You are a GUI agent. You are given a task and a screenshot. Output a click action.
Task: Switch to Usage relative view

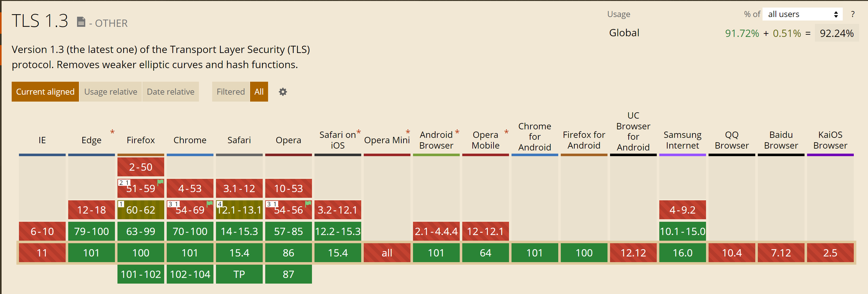(111, 91)
